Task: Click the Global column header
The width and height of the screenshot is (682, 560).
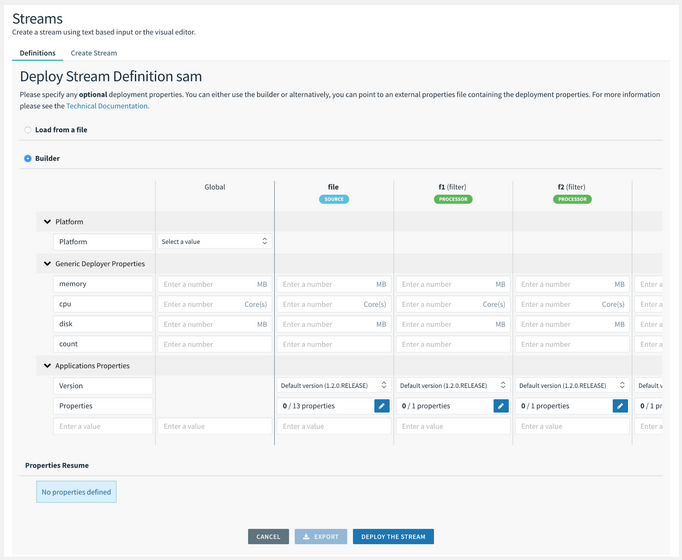Action: pos(215,187)
